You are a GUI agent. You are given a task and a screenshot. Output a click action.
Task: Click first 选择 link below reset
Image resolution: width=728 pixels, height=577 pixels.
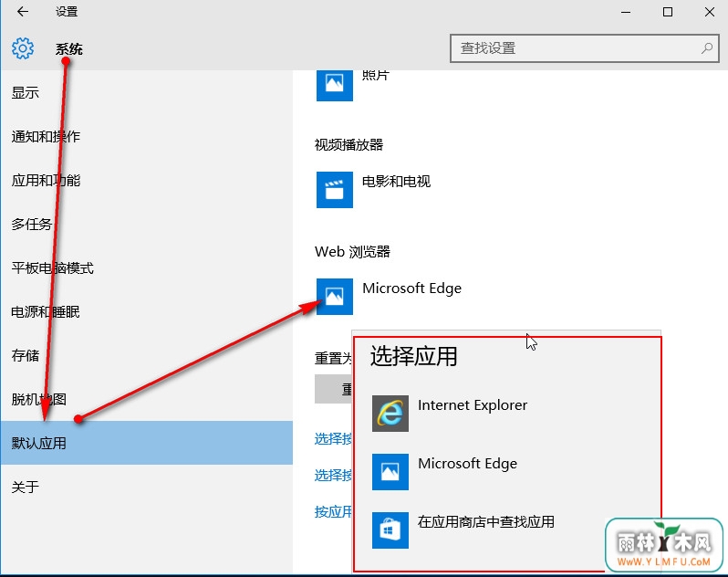333,438
